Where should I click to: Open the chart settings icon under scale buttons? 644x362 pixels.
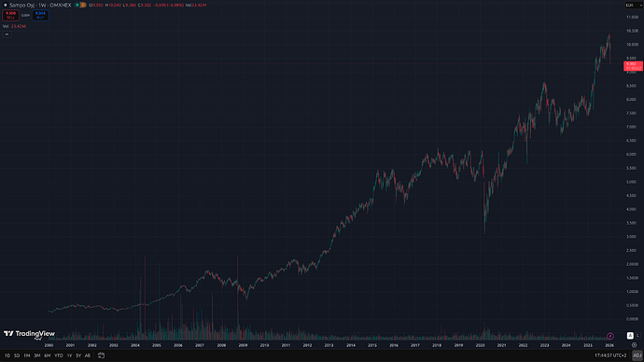pos(634,345)
